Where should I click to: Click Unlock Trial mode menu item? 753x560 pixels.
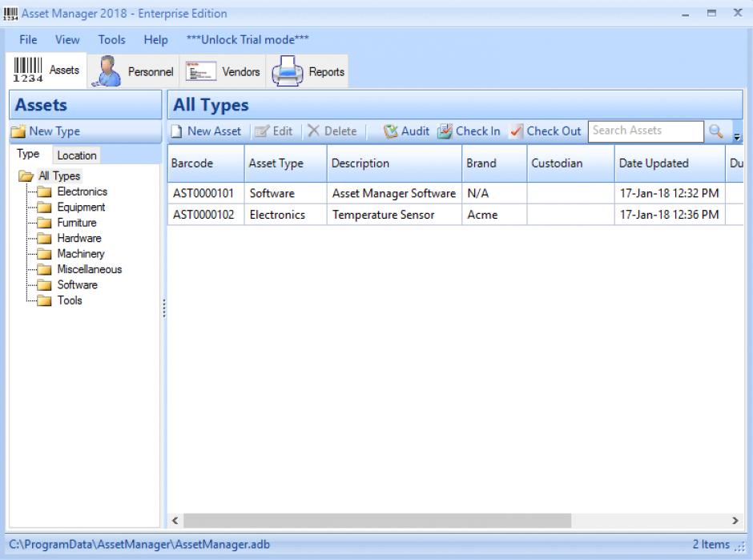click(x=248, y=39)
